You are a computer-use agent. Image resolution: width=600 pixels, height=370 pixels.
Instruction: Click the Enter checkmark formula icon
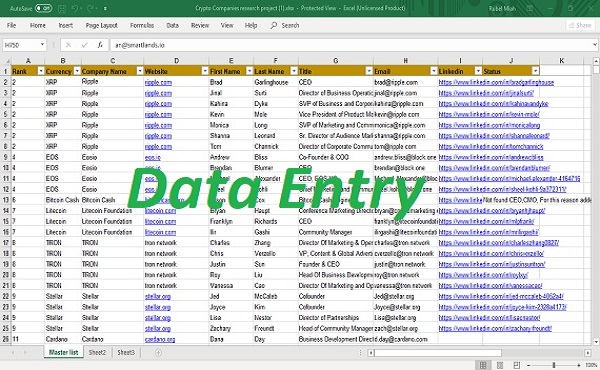[84, 45]
